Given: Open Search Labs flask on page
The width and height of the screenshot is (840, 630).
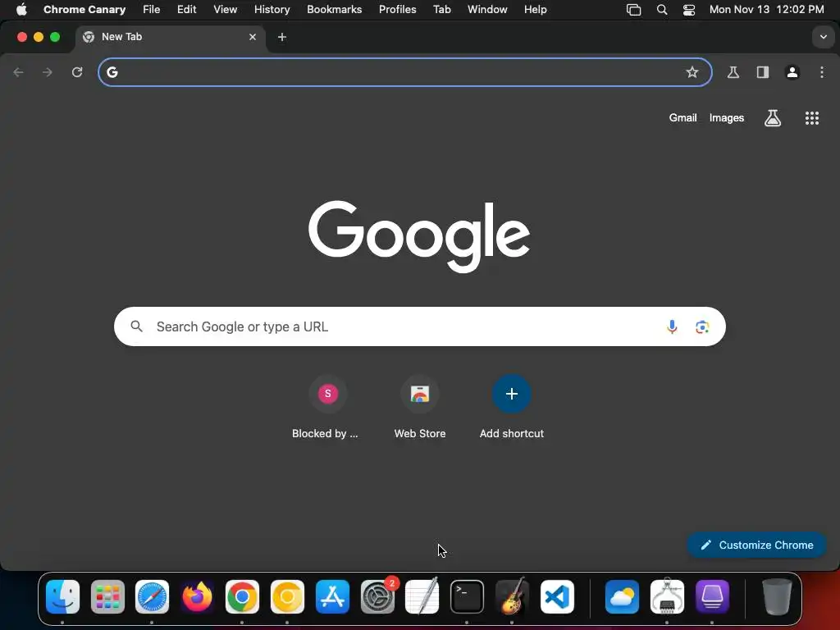Looking at the screenshot, I should tap(773, 118).
